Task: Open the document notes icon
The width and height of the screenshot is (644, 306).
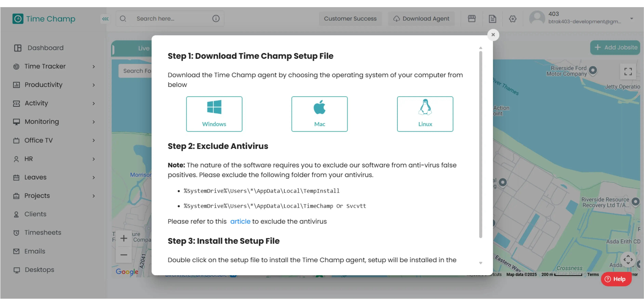Action: [492, 19]
